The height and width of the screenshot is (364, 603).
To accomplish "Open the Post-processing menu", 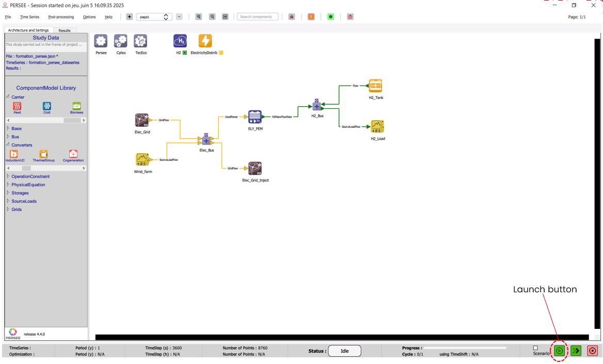I will click(x=61, y=17).
